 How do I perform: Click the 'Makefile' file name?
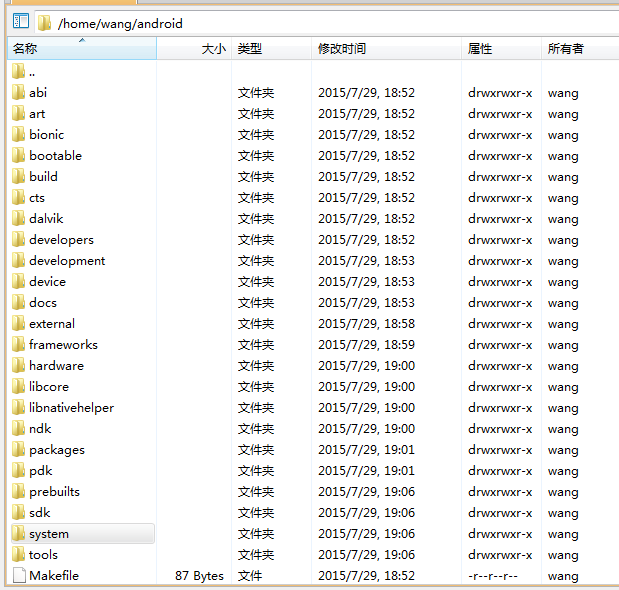point(54,575)
